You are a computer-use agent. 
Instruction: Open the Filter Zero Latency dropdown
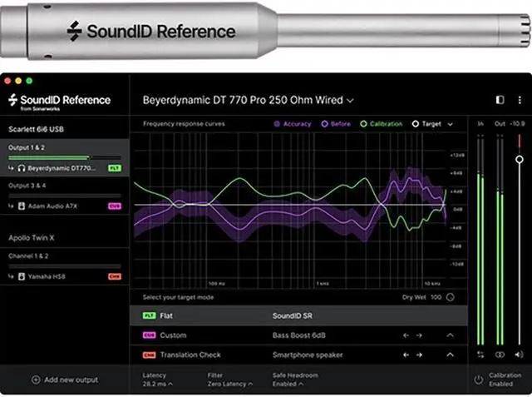pos(228,384)
